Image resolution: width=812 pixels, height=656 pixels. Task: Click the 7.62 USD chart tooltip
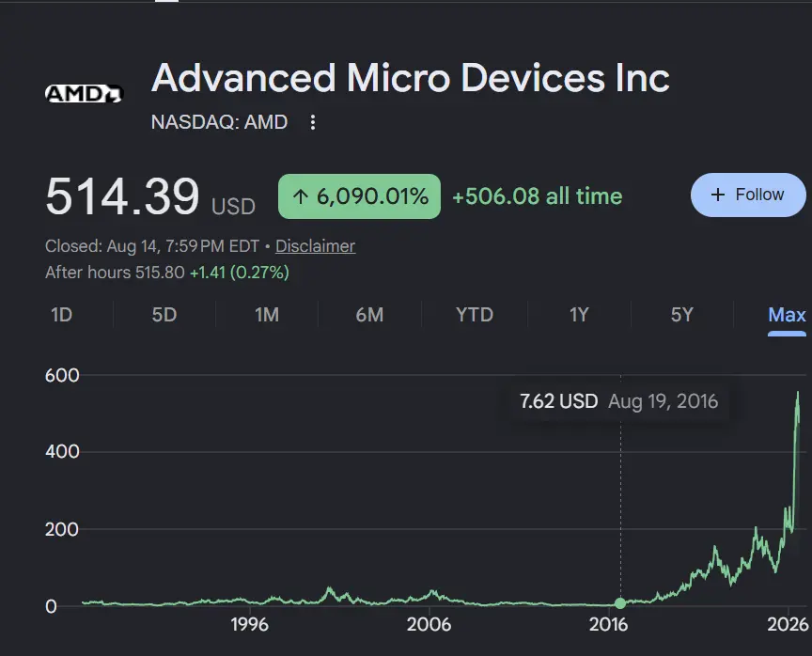point(618,401)
